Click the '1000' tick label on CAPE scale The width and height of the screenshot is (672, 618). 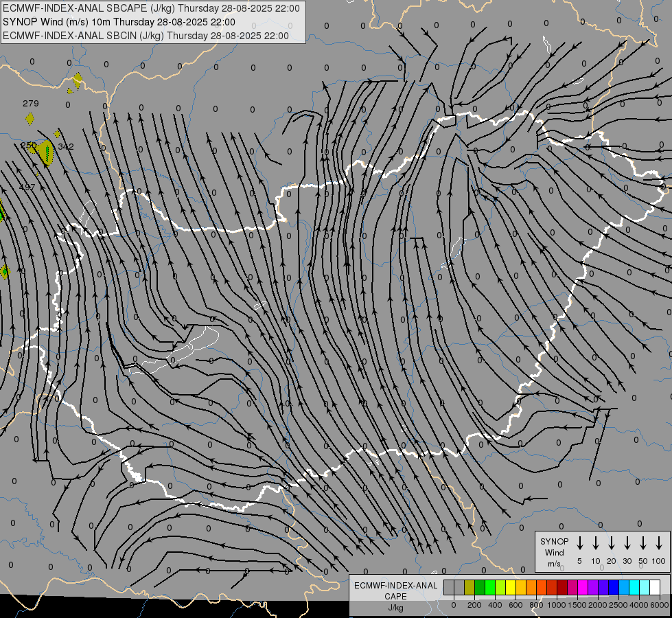(x=556, y=605)
